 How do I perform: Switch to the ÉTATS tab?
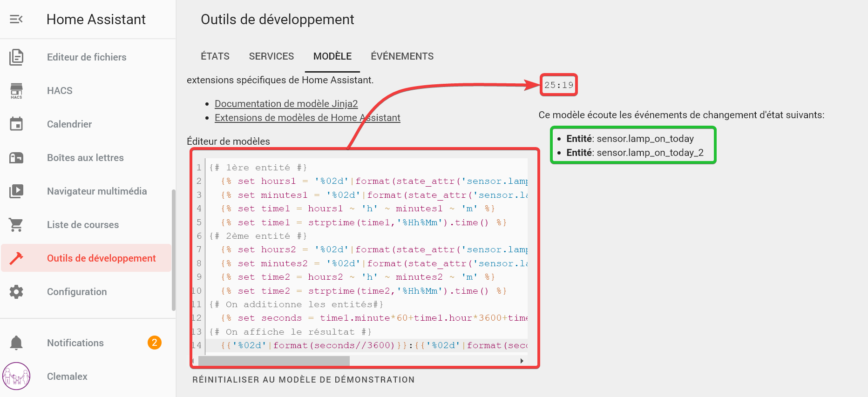215,56
